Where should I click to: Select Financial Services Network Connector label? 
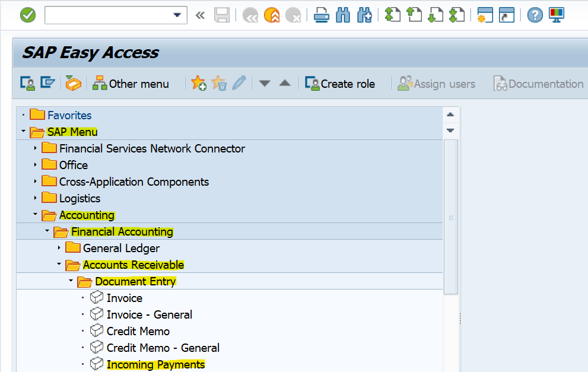tap(152, 148)
